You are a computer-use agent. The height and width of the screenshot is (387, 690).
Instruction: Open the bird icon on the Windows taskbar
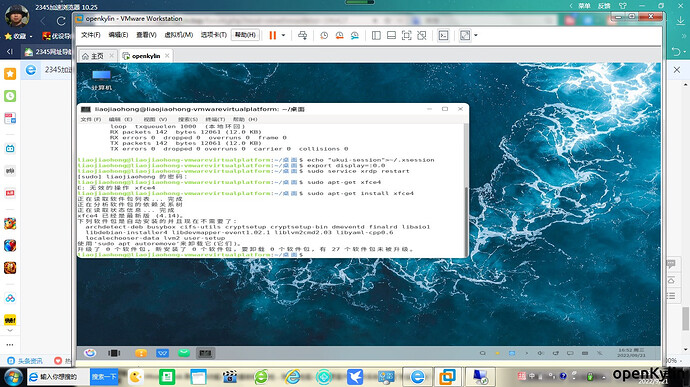[x=355, y=377]
